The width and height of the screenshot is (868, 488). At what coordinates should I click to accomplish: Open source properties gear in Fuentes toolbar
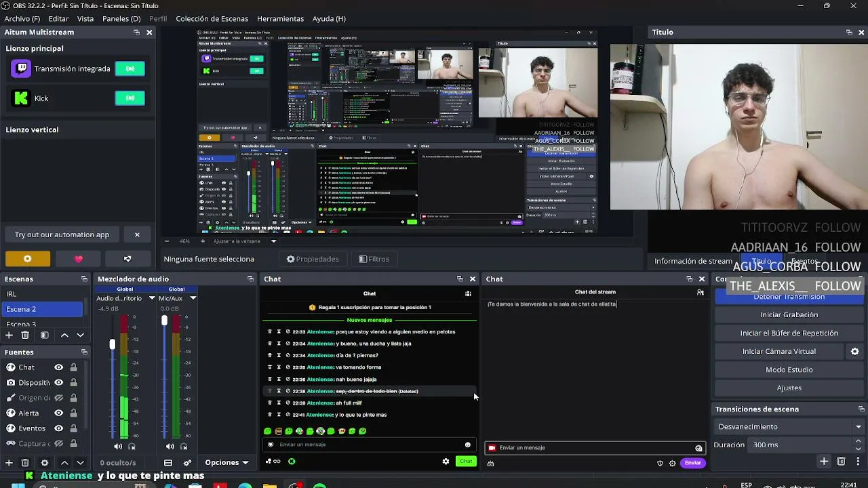45,463
